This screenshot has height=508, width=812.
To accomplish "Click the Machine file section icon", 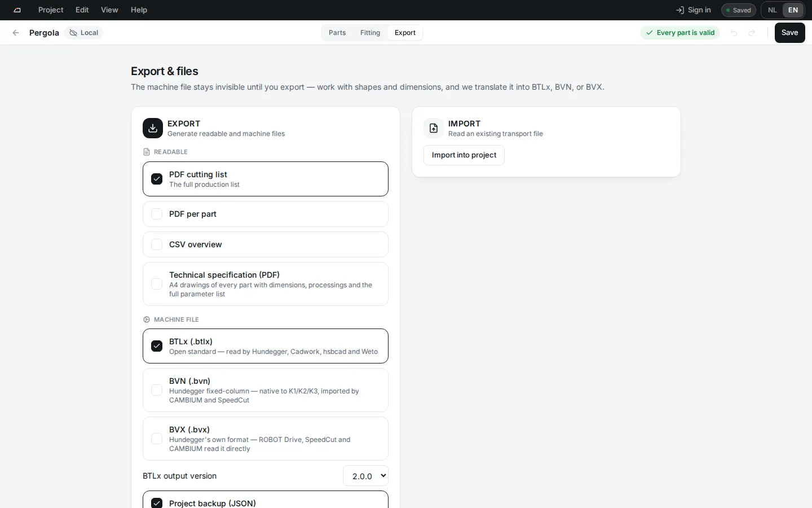I will pyautogui.click(x=147, y=319).
